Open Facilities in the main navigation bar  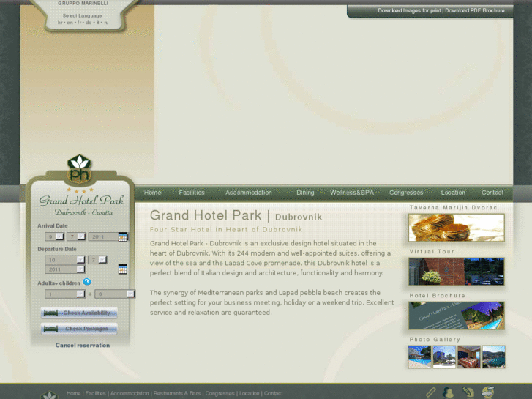point(192,193)
